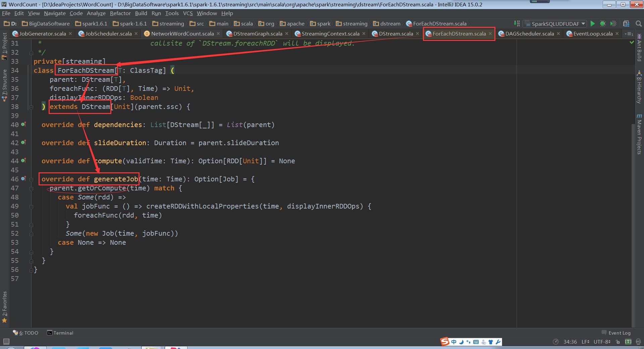
Task: Click override gutter icon on line 44
Action: click(x=23, y=161)
